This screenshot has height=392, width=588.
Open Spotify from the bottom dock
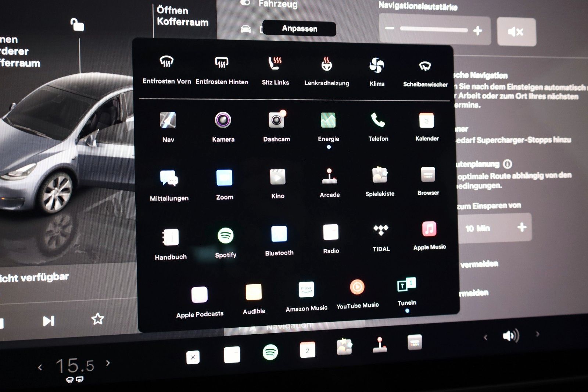[x=270, y=352]
